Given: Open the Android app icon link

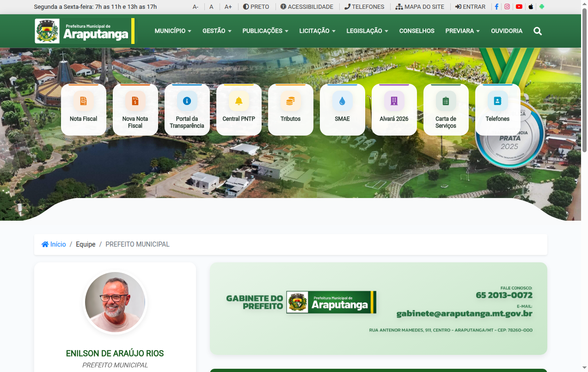Looking at the screenshot, I should click(x=542, y=7).
